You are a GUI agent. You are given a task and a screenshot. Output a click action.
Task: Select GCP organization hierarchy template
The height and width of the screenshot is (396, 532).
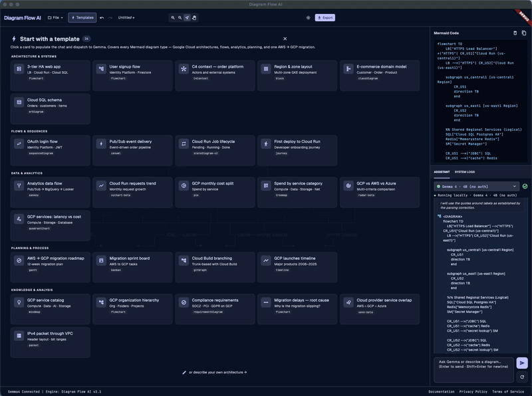[132, 309]
